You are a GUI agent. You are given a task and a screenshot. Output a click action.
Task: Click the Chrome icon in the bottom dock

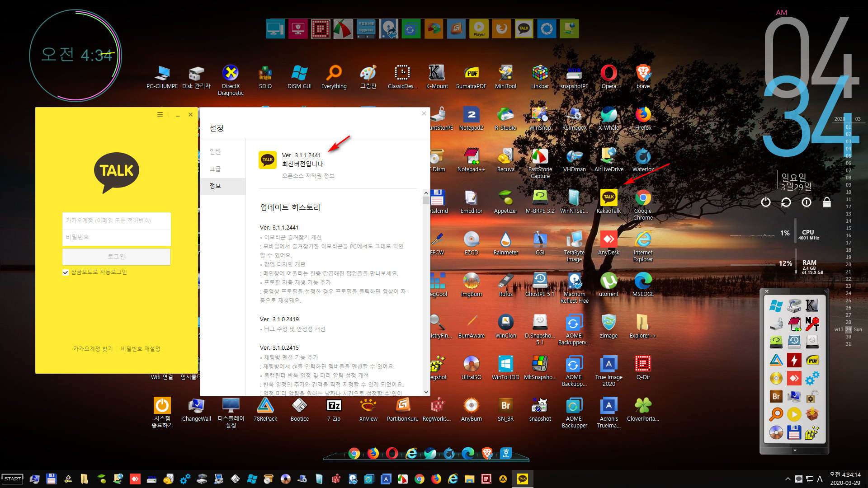click(354, 453)
